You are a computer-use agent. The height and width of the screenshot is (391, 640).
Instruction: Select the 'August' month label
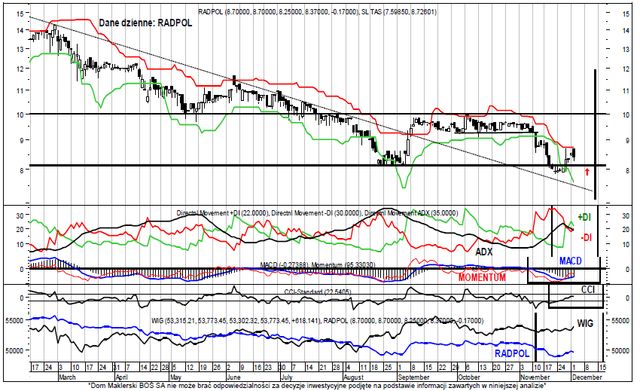[353, 377]
